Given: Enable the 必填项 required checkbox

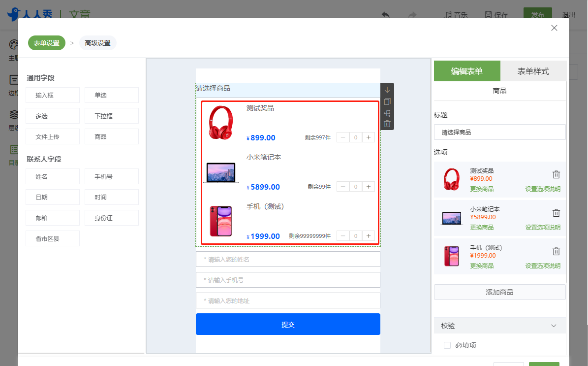Looking at the screenshot, I should 447,345.
